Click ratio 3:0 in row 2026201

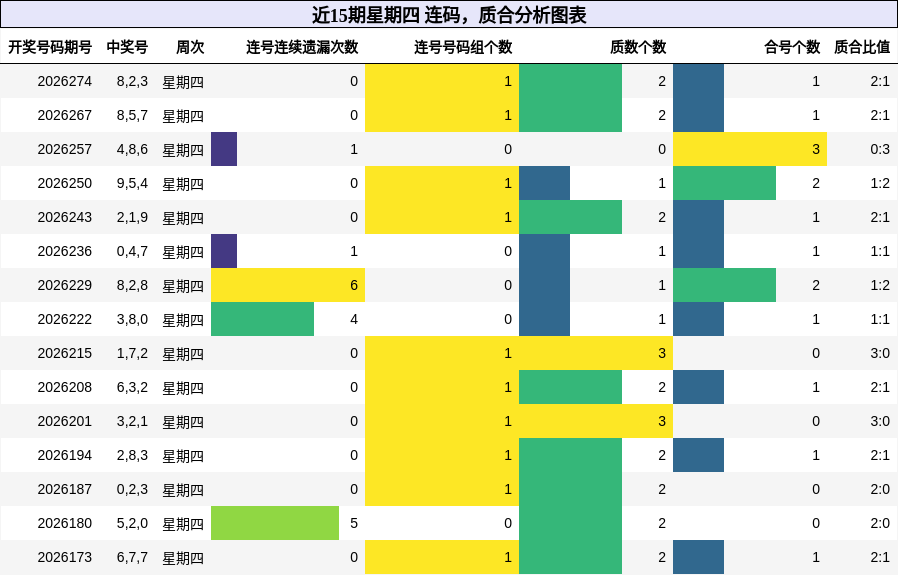(880, 421)
